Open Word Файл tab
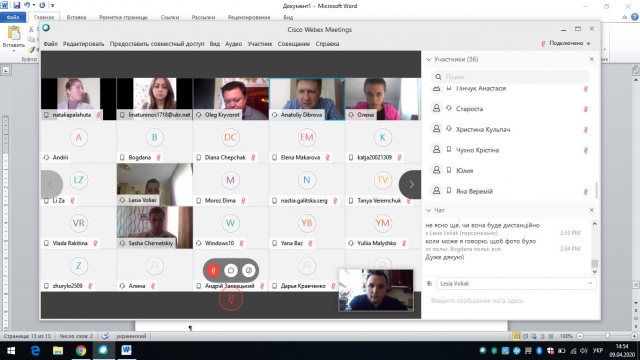640x360 pixels. [x=13, y=17]
